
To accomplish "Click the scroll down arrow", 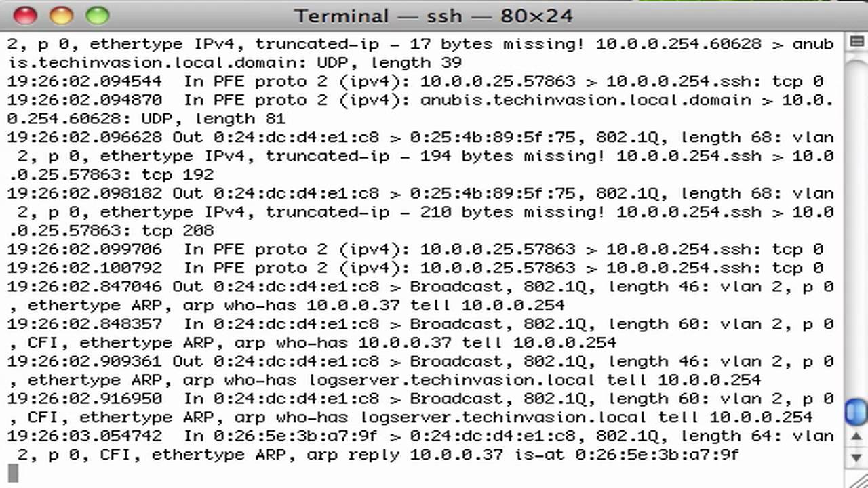I will pyautogui.click(x=856, y=459).
